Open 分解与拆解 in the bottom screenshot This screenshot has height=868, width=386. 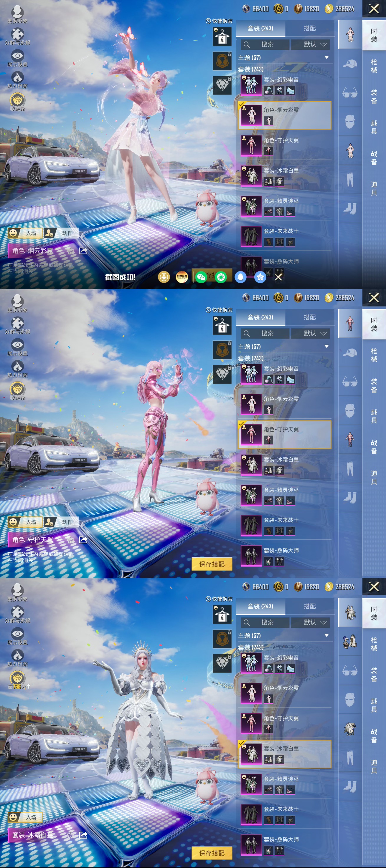pos(17,614)
